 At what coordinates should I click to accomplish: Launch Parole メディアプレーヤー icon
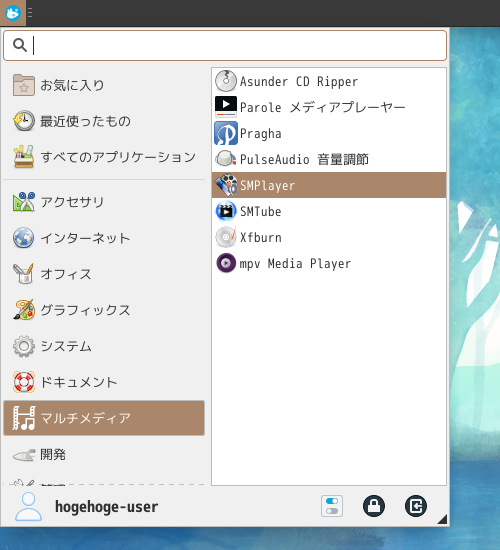(x=226, y=107)
